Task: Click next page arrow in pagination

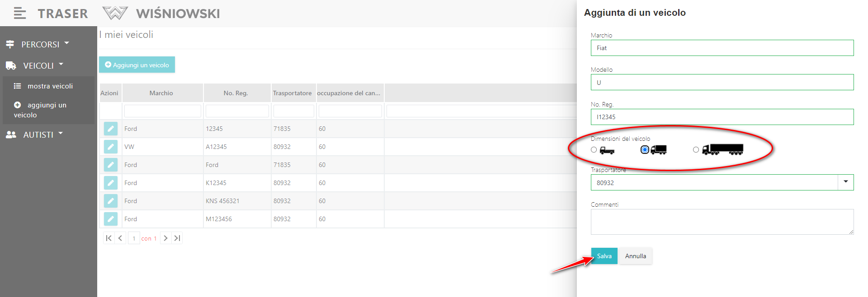Action: point(165,238)
